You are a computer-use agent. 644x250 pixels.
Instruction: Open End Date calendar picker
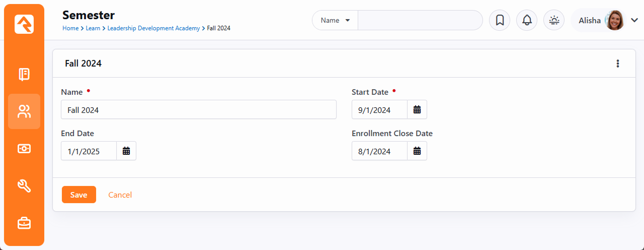126,151
